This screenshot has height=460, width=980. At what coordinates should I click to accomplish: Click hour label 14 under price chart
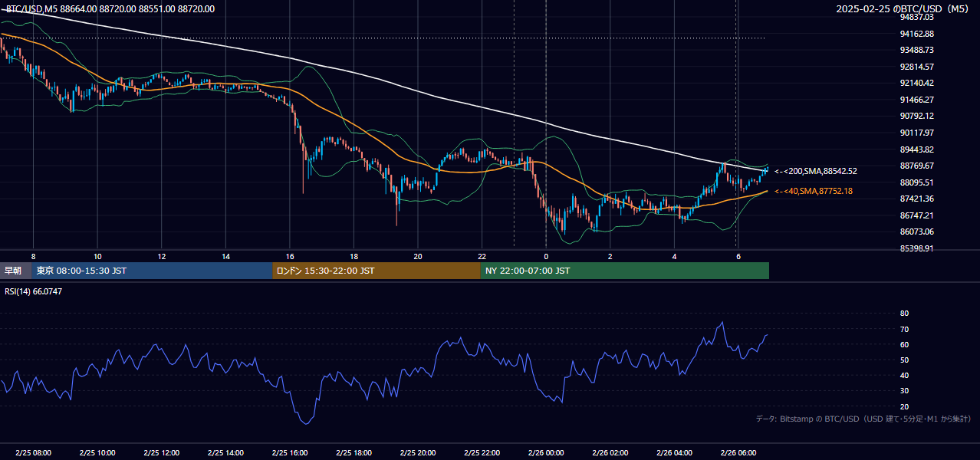tap(225, 256)
